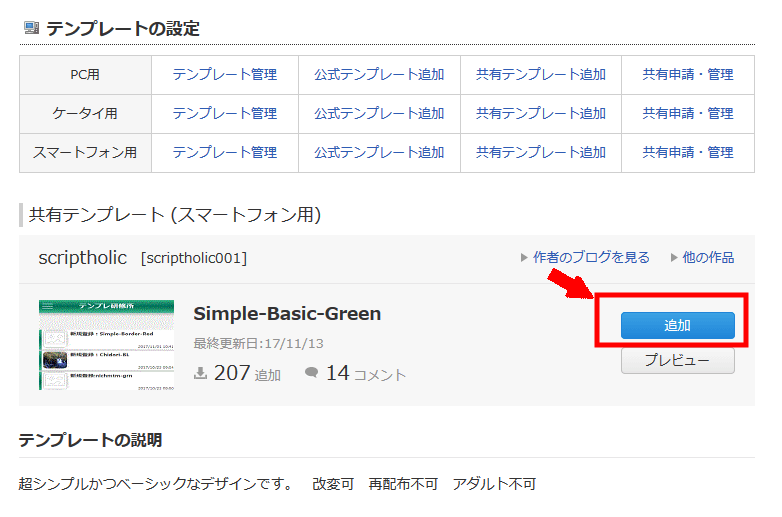
Task: Click the blue 追加 button
Action: tap(677, 325)
